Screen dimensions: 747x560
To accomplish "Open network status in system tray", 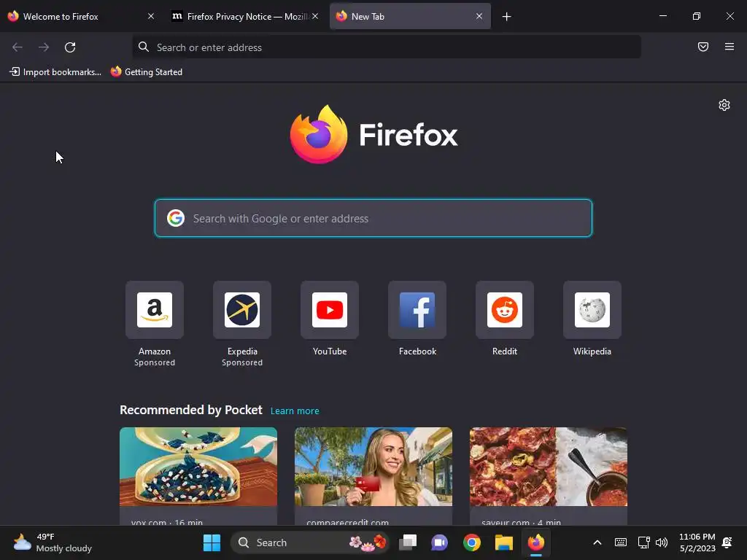I will coord(643,542).
